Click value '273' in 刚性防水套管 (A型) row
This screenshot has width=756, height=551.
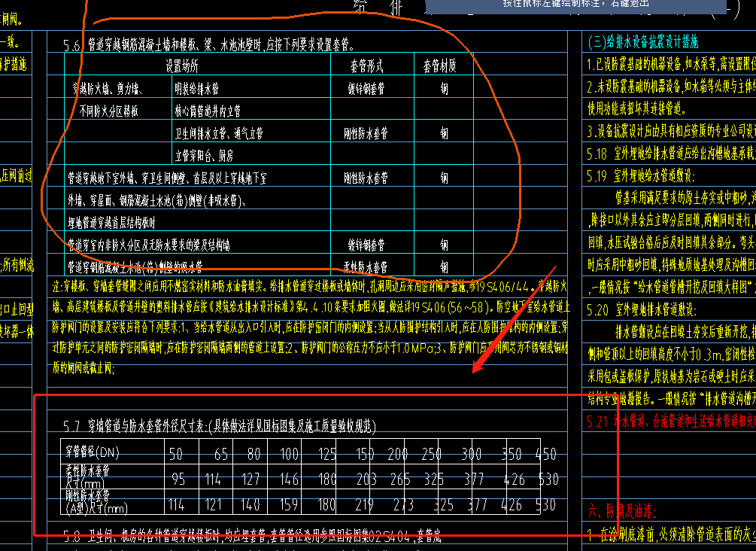click(x=403, y=505)
